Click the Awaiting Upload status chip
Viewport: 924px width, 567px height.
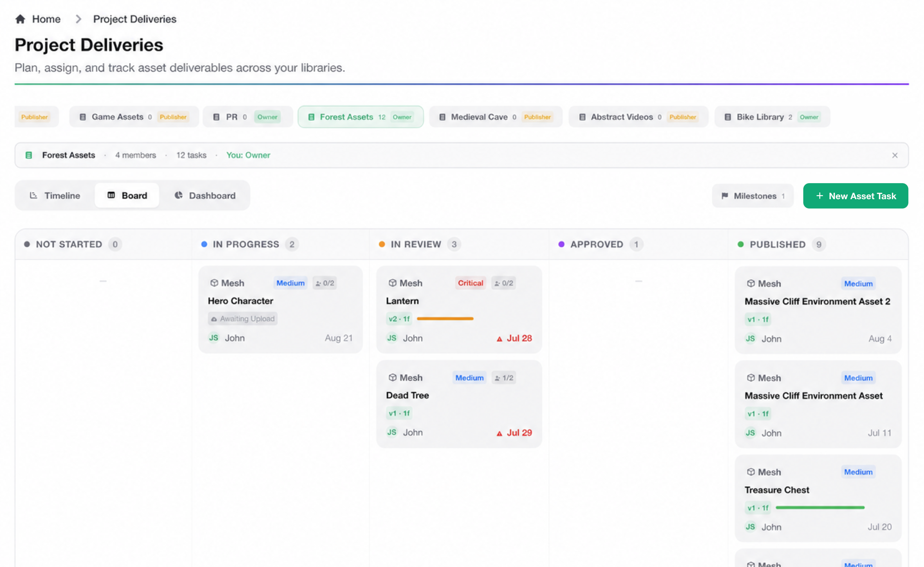(243, 318)
